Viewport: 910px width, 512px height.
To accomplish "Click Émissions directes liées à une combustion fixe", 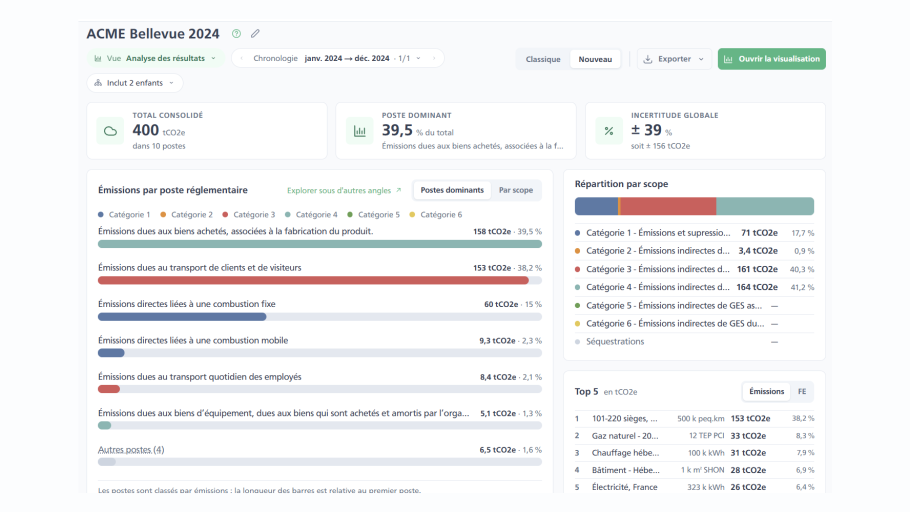I will pyautogui.click(x=186, y=304).
